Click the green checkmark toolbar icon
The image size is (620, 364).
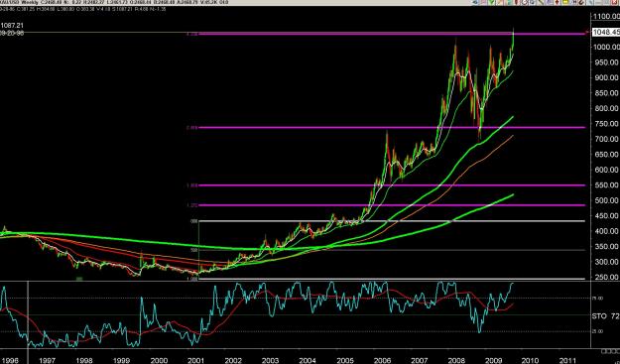point(491,2)
